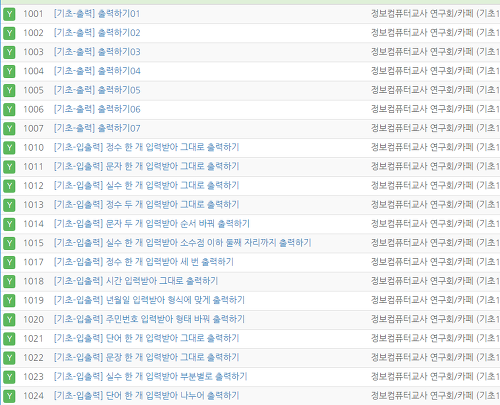Click source 정보컴퓨터교사 연구회/카페 in row 1018

click(422, 281)
